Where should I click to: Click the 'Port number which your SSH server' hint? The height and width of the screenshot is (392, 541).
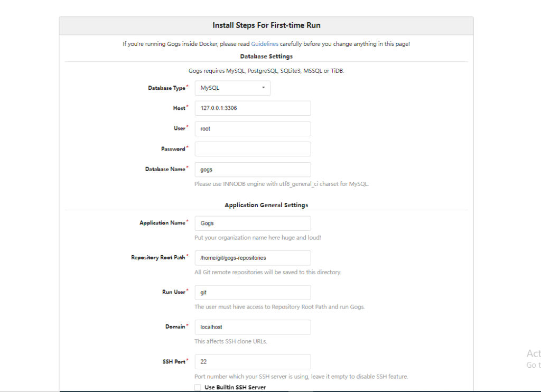[301, 377]
